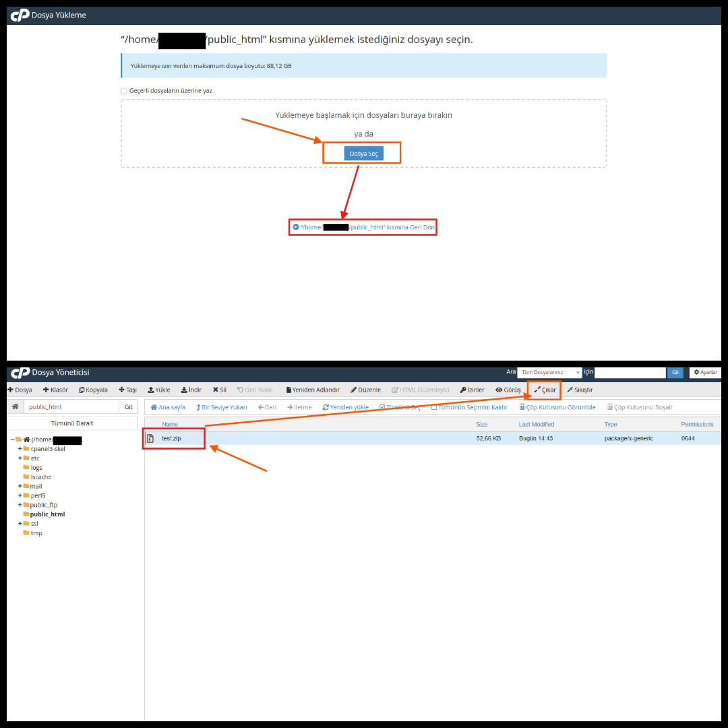Click the Kopyala copy icon

click(x=82, y=390)
